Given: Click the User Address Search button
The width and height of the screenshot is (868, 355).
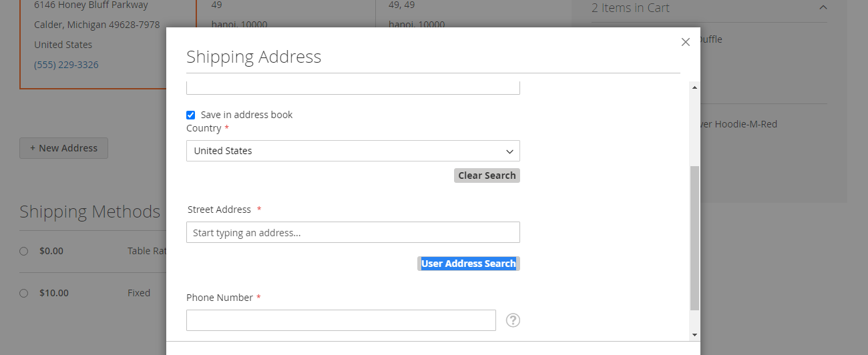Looking at the screenshot, I should tap(469, 264).
